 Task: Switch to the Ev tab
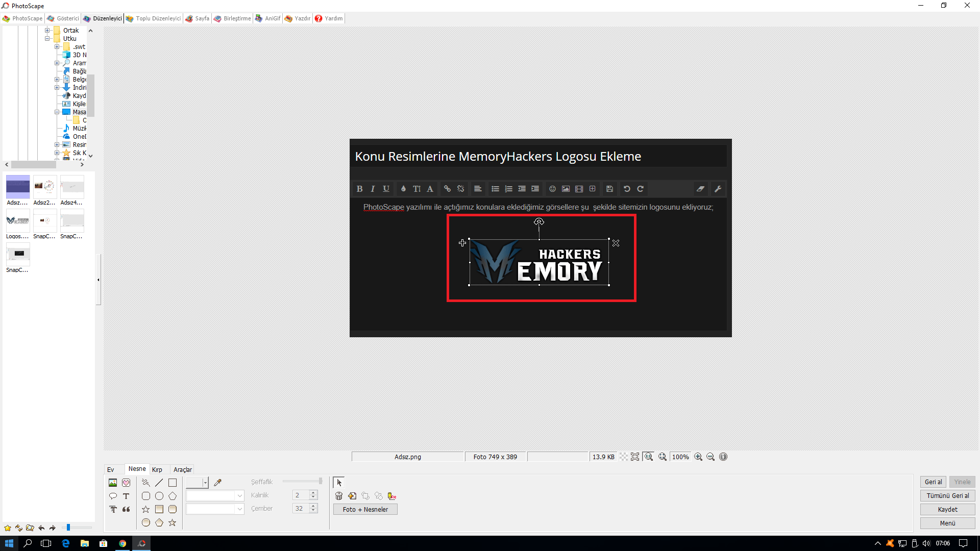click(x=111, y=470)
